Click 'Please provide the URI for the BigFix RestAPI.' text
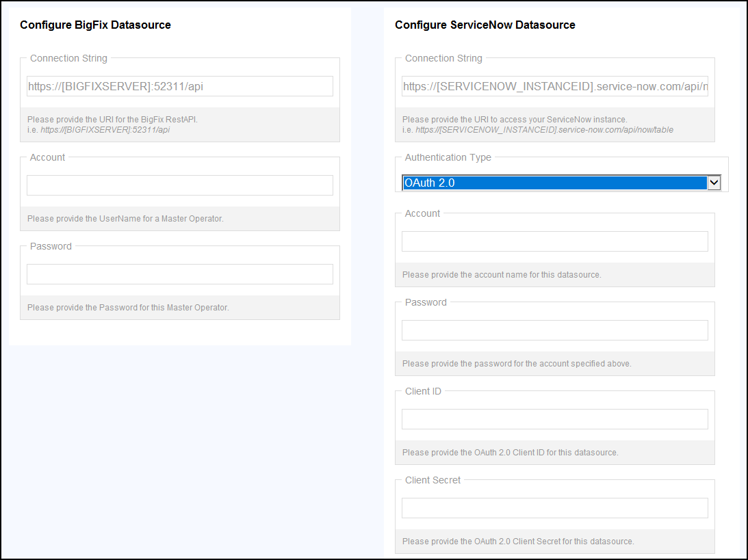The image size is (748, 560). tap(113, 120)
